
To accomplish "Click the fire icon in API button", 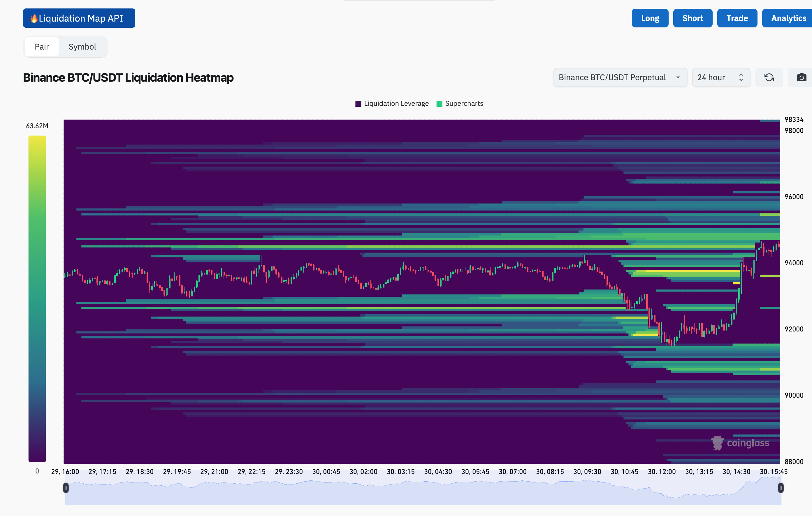I will (34, 18).
